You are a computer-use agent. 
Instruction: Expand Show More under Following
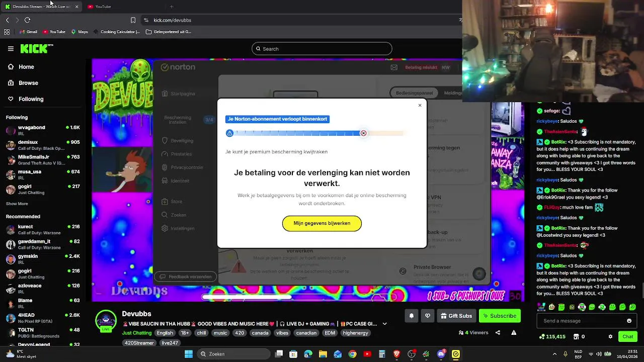(17, 204)
